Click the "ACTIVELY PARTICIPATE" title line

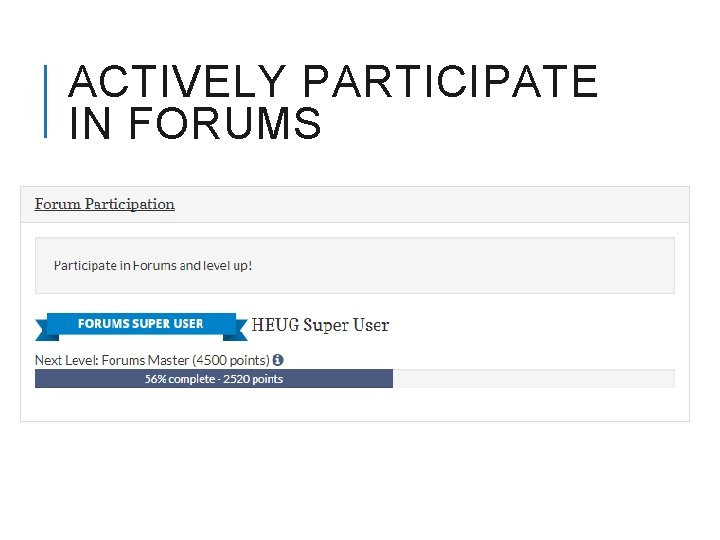[333, 82]
